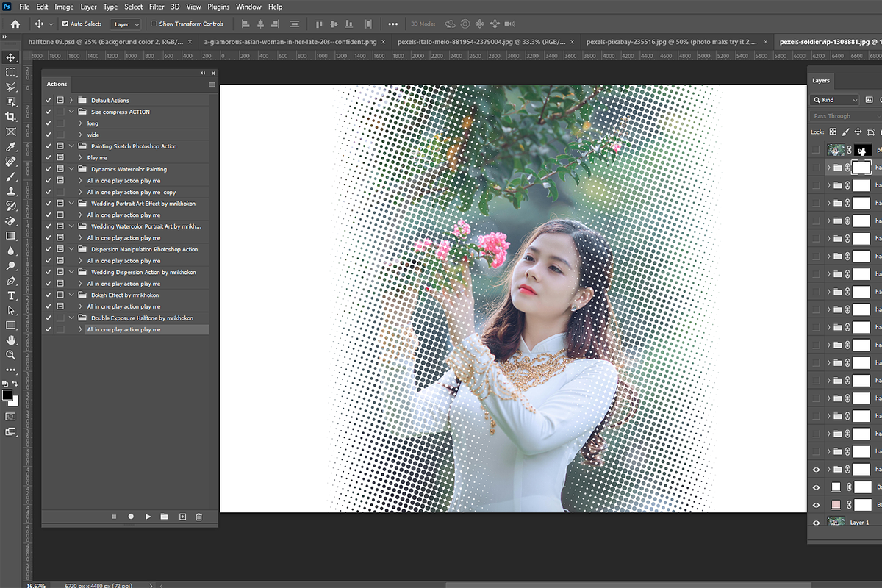
Task: Expand Default Actions set
Action: (x=71, y=100)
